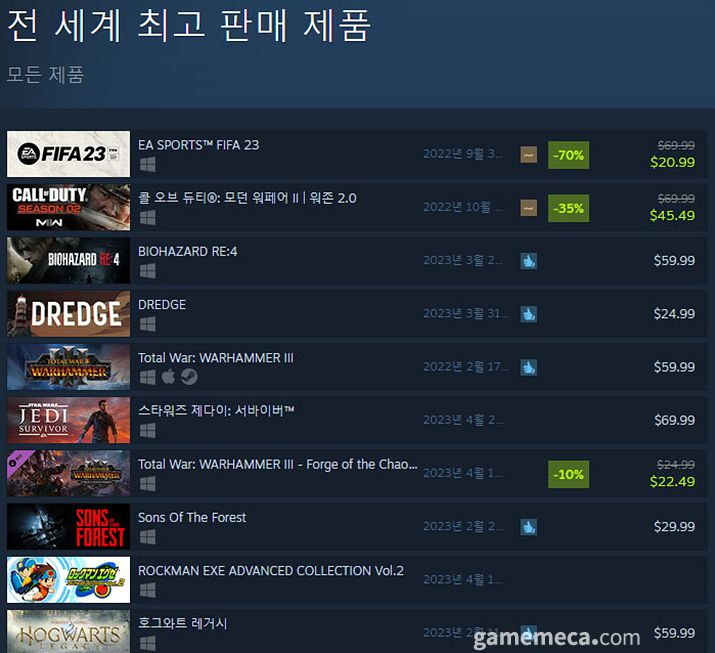The image size is (715, 653).
Task: Open the Jedi Survivor thumbnail image
Action: (68, 420)
